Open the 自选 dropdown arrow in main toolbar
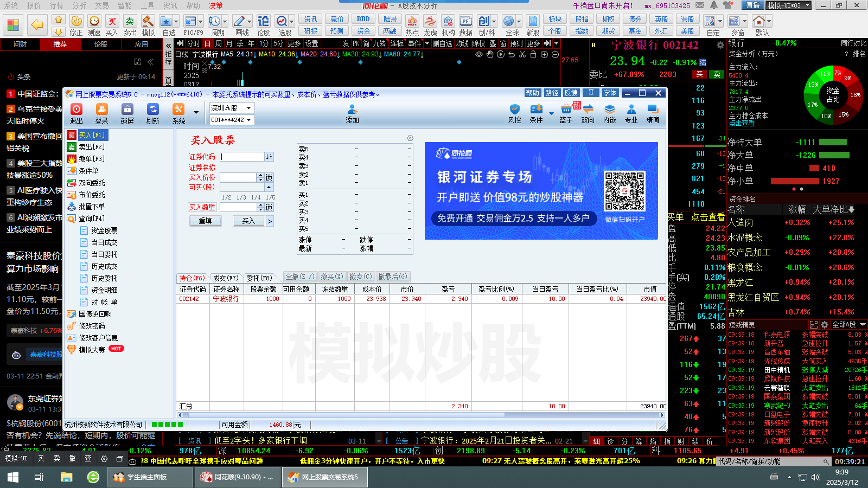This screenshot has height=488, width=868. pyautogui.click(x=177, y=22)
